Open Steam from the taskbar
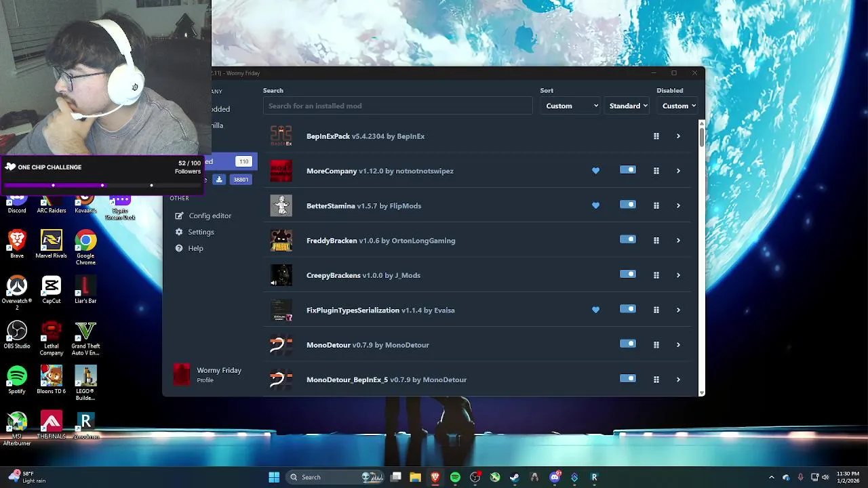Screen dimensions: 868x488 click(515, 477)
